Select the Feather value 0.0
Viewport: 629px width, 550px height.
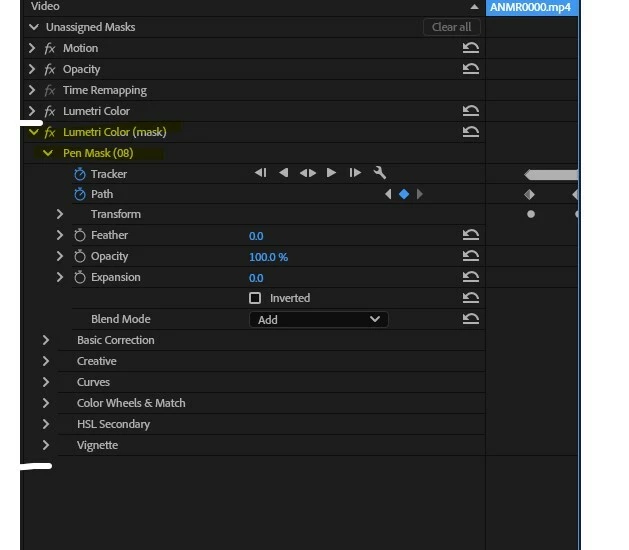[x=256, y=236]
